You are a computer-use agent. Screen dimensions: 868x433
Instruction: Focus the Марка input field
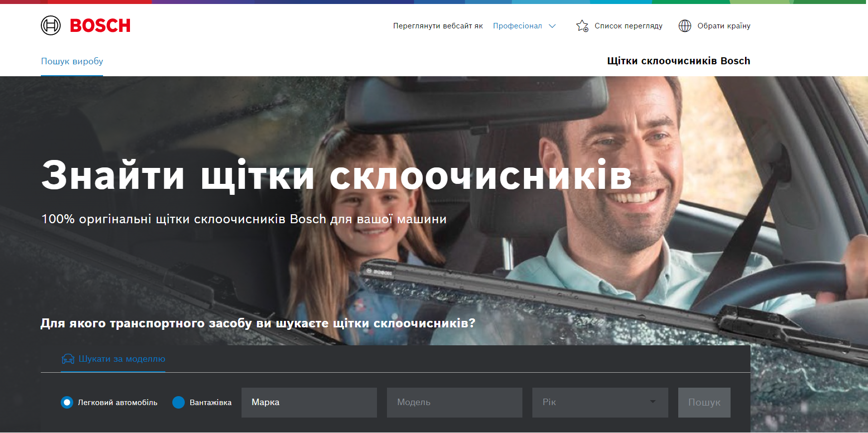[x=309, y=403]
